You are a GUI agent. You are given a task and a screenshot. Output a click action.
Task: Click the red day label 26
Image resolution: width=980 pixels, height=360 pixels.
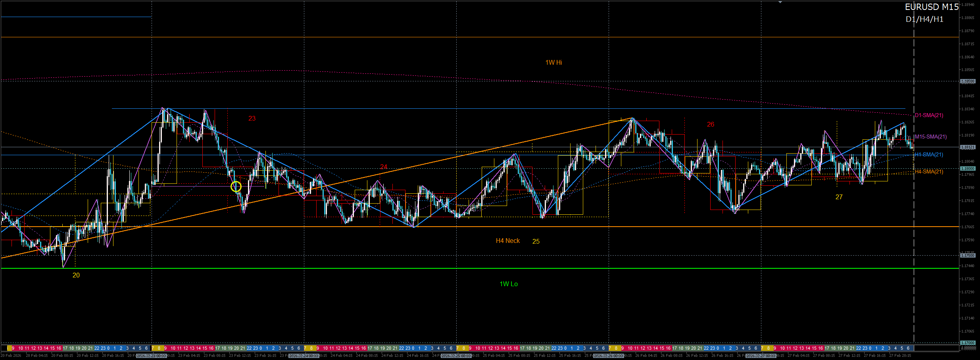pos(710,125)
